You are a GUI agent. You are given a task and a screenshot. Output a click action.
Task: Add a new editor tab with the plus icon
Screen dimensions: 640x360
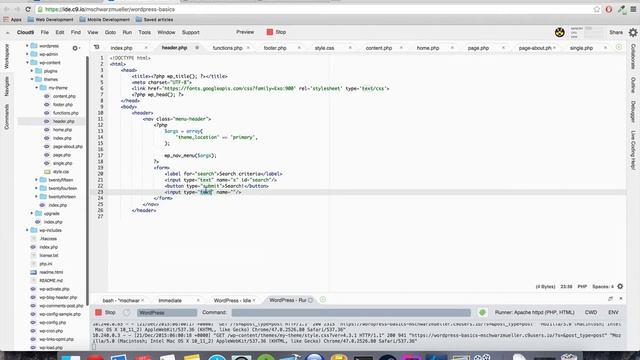619,47
